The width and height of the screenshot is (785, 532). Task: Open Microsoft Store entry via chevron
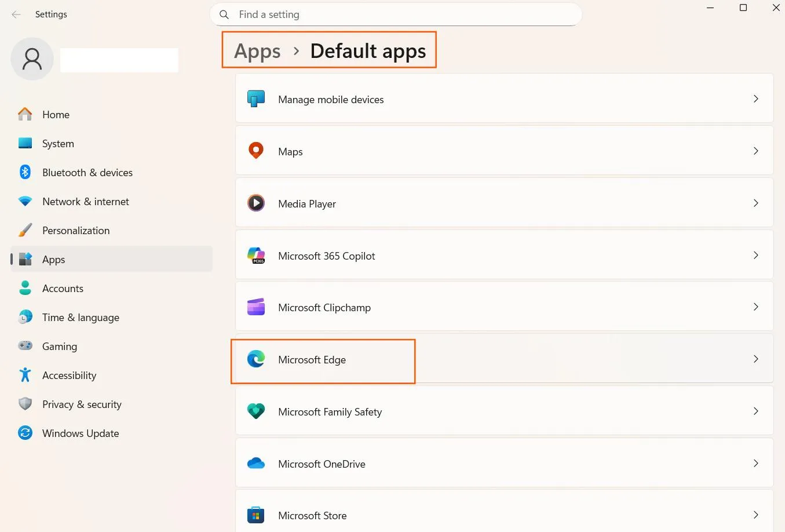755,514
